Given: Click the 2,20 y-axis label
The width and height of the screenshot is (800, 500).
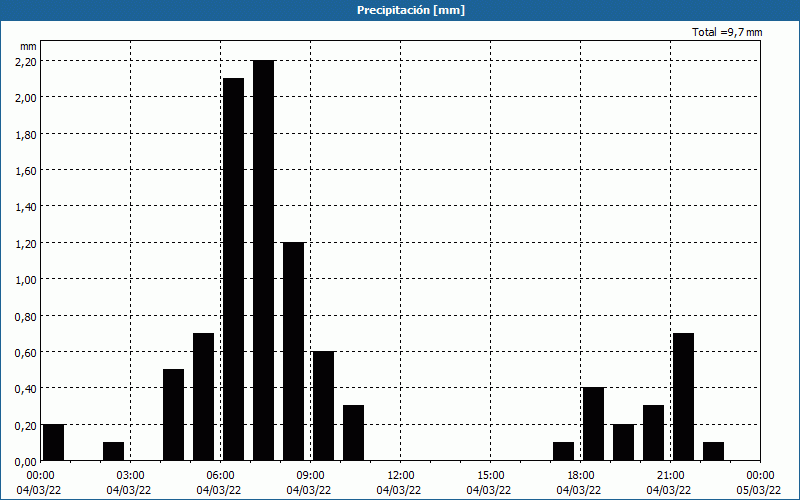Looking at the screenshot, I should 26,61.
